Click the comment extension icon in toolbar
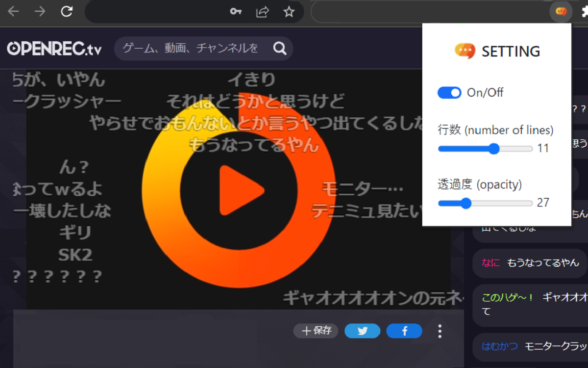Screen dimensions: 588x368 click(x=561, y=11)
